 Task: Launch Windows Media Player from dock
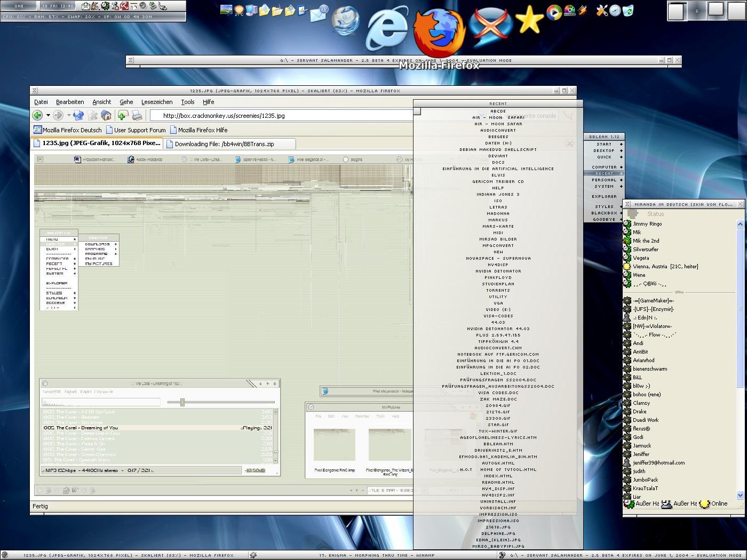tap(554, 12)
